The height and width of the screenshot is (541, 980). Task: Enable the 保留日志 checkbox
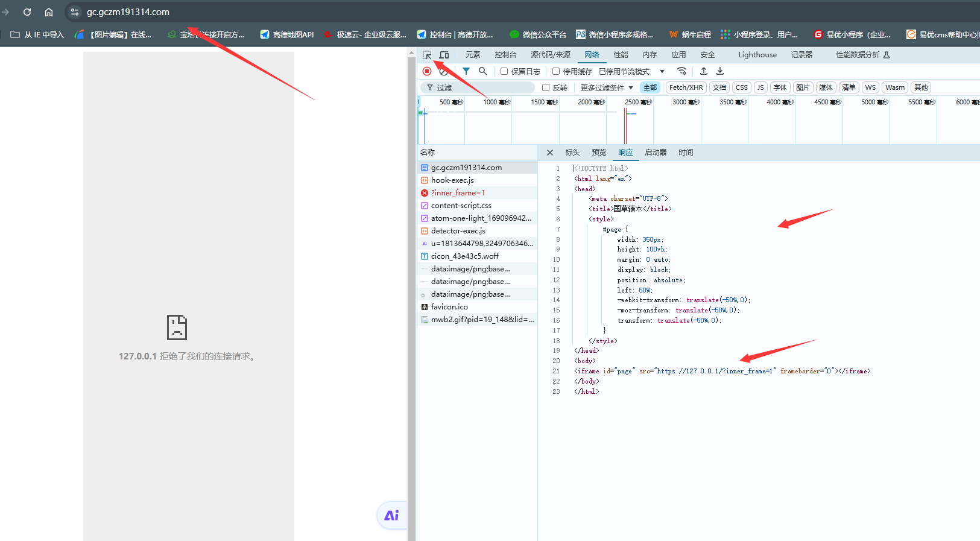(504, 71)
